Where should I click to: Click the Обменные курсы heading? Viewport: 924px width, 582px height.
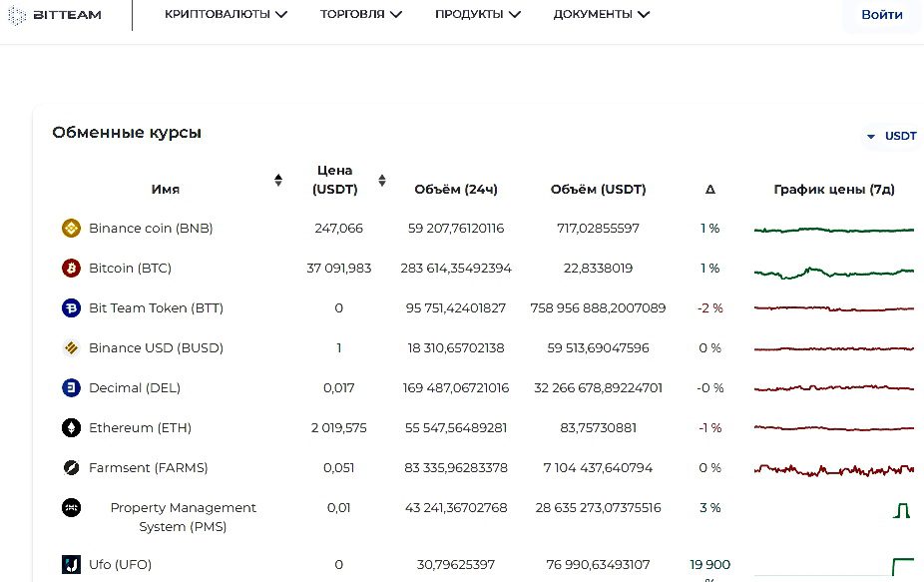(x=127, y=132)
